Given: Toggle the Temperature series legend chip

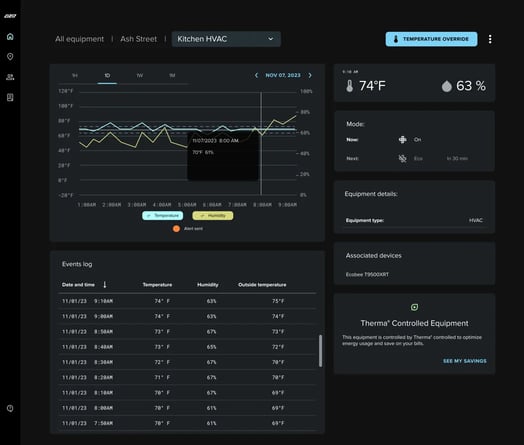Looking at the screenshot, I should pos(163,215).
